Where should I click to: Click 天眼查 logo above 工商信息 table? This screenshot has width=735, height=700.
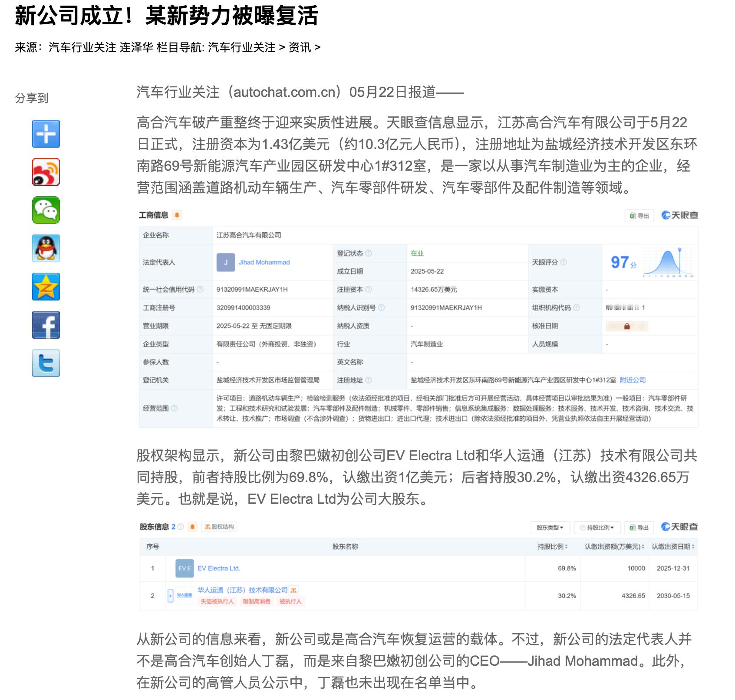pyautogui.click(x=679, y=215)
